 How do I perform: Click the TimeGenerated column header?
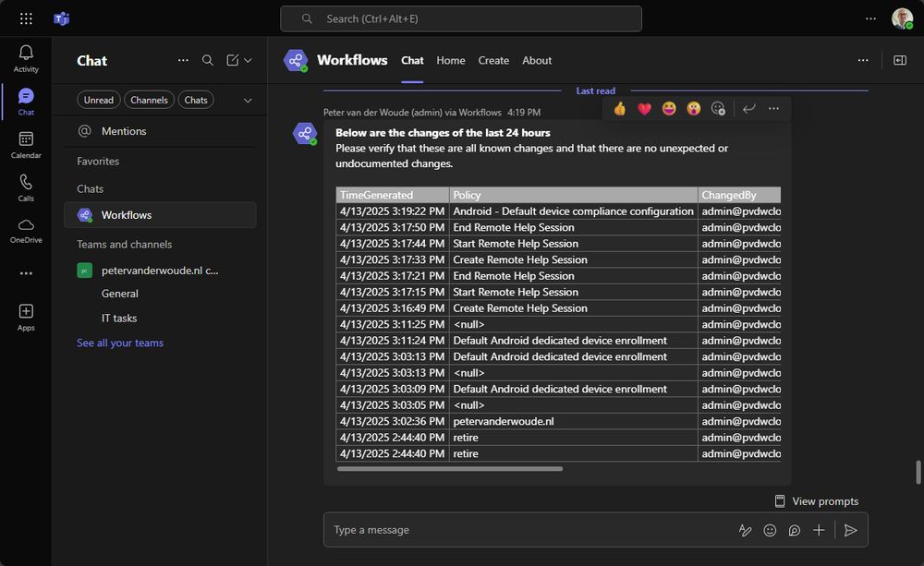[x=392, y=195]
